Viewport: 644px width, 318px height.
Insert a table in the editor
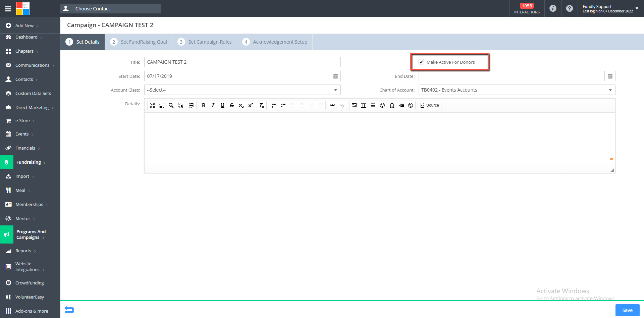click(x=364, y=105)
